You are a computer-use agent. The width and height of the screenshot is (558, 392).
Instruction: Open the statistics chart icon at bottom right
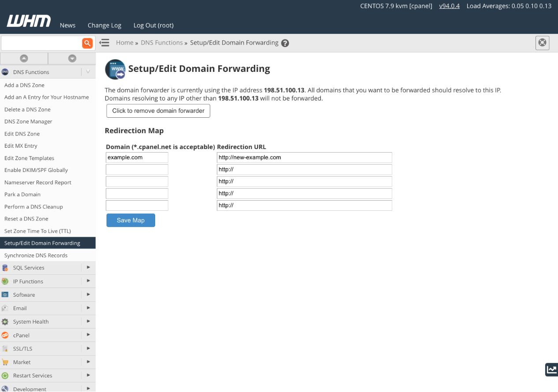tap(551, 370)
